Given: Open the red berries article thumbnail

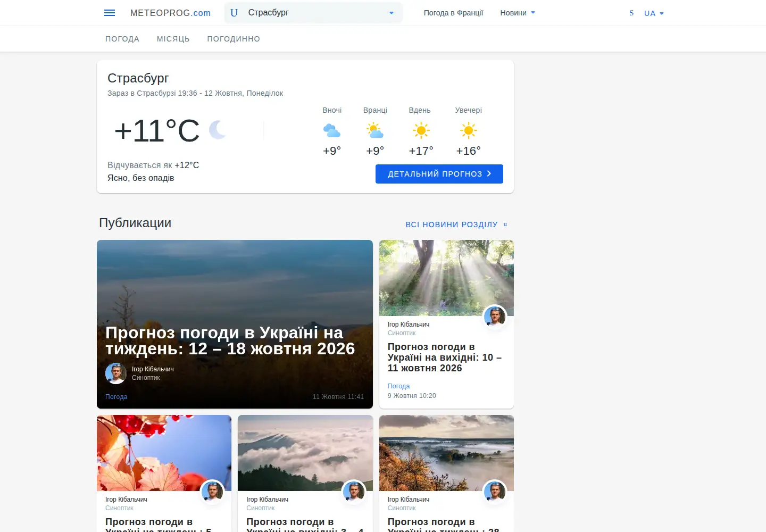Looking at the screenshot, I should pos(164,453).
